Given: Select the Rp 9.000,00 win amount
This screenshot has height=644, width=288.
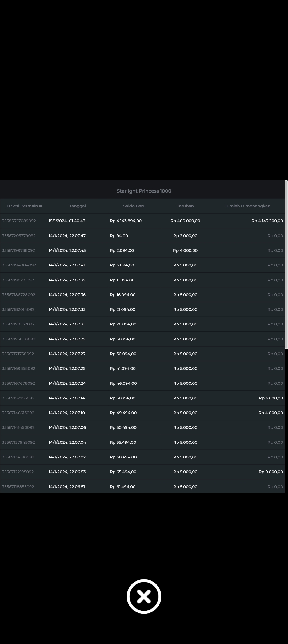Looking at the screenshot, I should (x=271, y=472).
